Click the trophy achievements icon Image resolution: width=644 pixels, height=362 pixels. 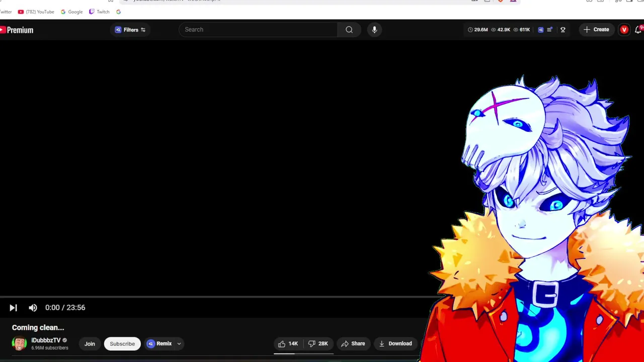(563, 30)
